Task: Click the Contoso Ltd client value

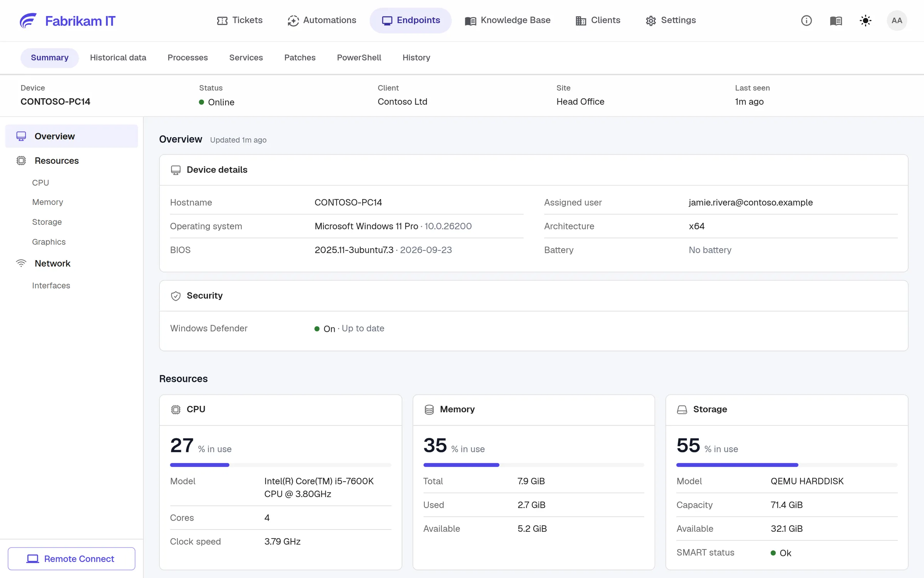Action: tap(402, 102)
